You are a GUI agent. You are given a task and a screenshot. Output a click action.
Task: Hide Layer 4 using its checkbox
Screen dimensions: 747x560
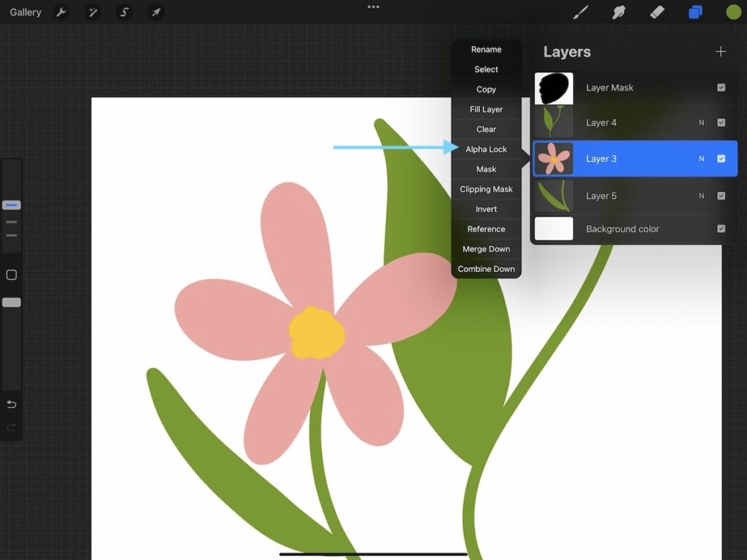(x=721, y=122)
